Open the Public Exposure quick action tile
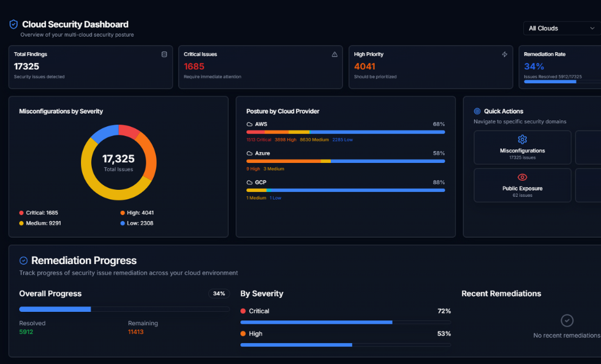Screen dimensions: 601x364 (522, 185)
